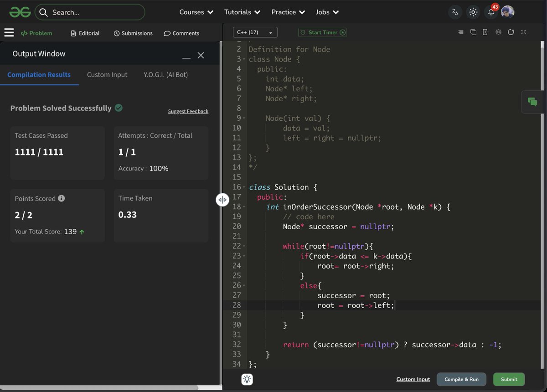This screenshot has height=392, width=547.
Task: Click the return statement on line 32
Action: coord(392,345)
